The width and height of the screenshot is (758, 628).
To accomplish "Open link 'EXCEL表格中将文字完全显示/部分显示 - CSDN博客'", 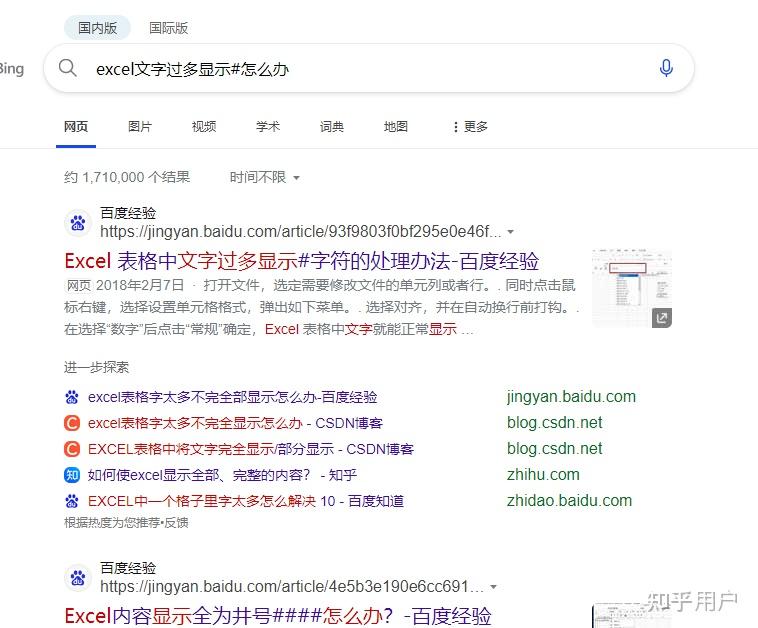I will tap(251, 449).
